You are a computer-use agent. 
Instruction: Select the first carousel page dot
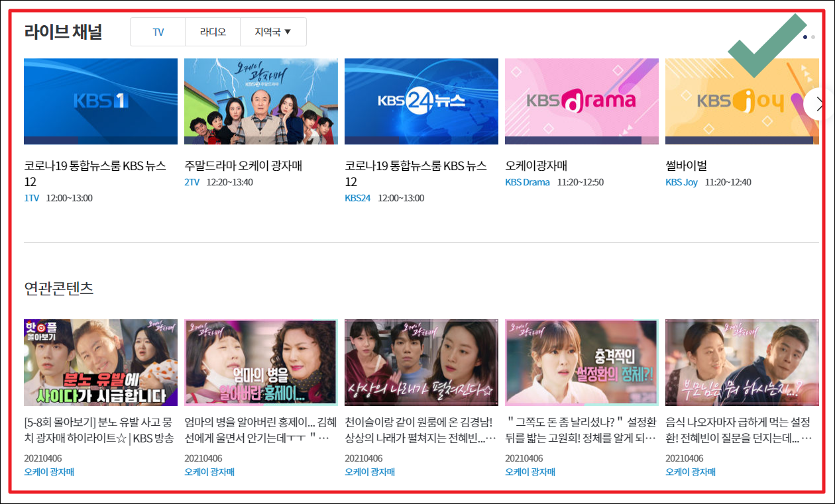(805, 37)
